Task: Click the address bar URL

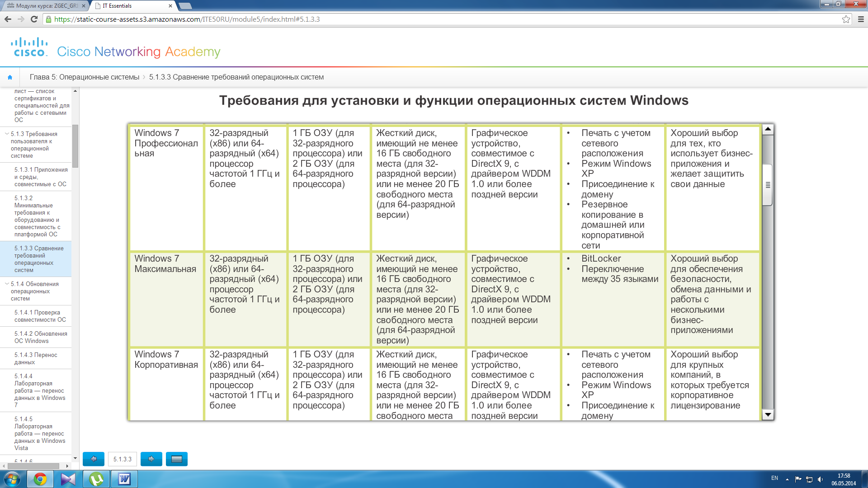Action: click(187, 19)
